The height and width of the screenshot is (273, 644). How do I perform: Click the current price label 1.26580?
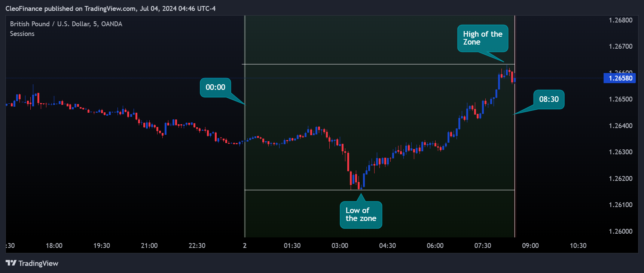[620, 78]
